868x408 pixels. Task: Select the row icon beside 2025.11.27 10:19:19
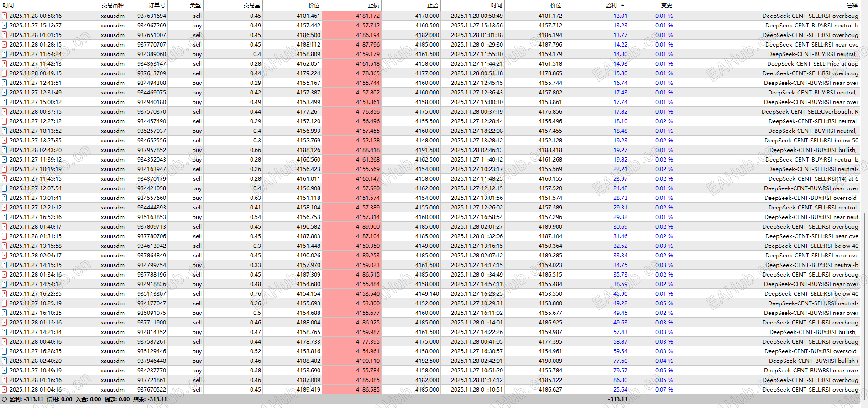pyautogui.click(x=4, y=169)
